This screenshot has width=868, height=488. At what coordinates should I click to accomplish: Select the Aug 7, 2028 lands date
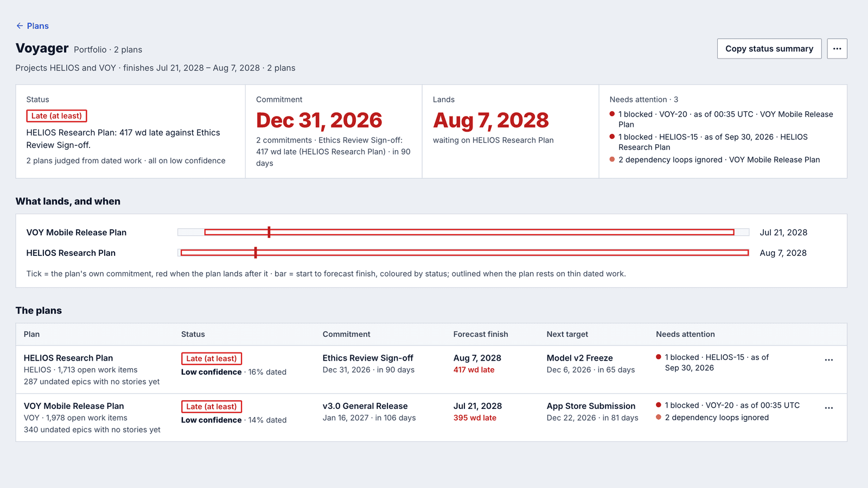pyautogui.click(x=491, y=120)
